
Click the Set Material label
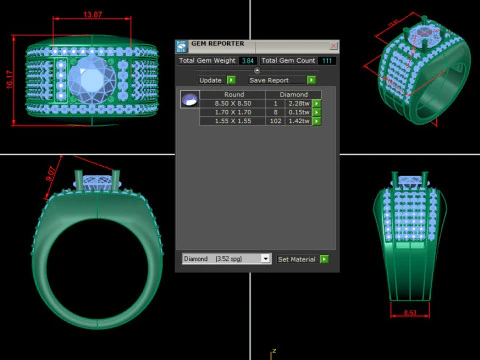pos(297,259)
